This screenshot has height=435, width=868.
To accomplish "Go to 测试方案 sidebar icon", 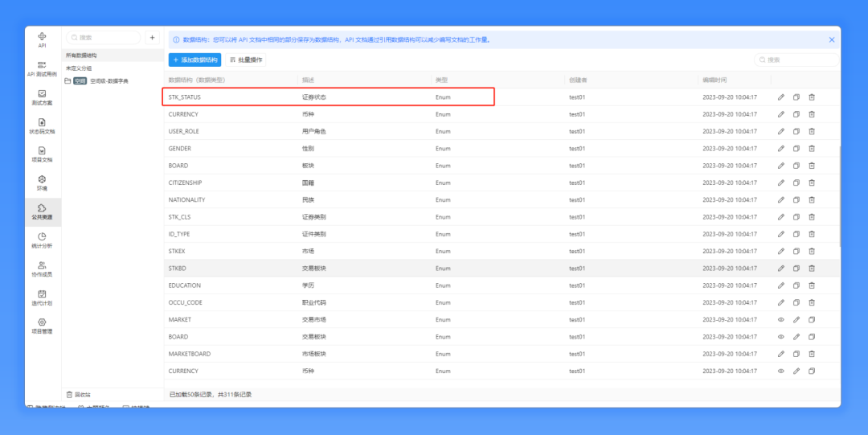I will click(x=42, y=97).
